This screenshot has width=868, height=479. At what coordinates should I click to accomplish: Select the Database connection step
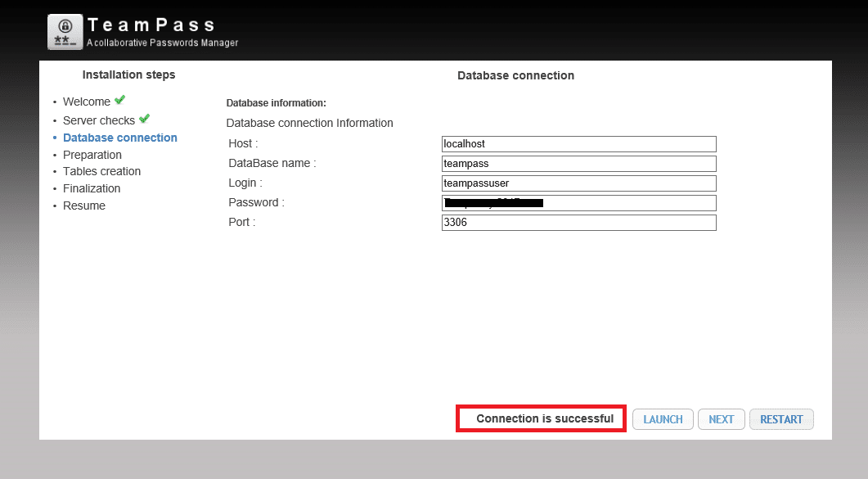pyautogui.click(x=120, y=138)
